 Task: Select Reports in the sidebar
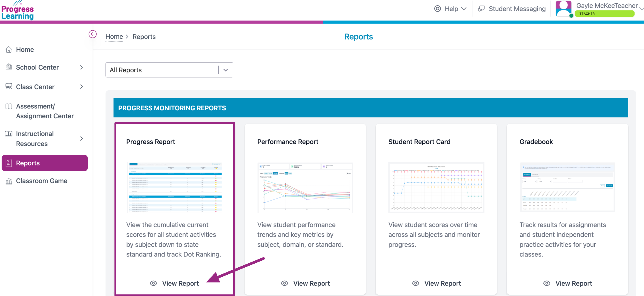pos(45,163)
